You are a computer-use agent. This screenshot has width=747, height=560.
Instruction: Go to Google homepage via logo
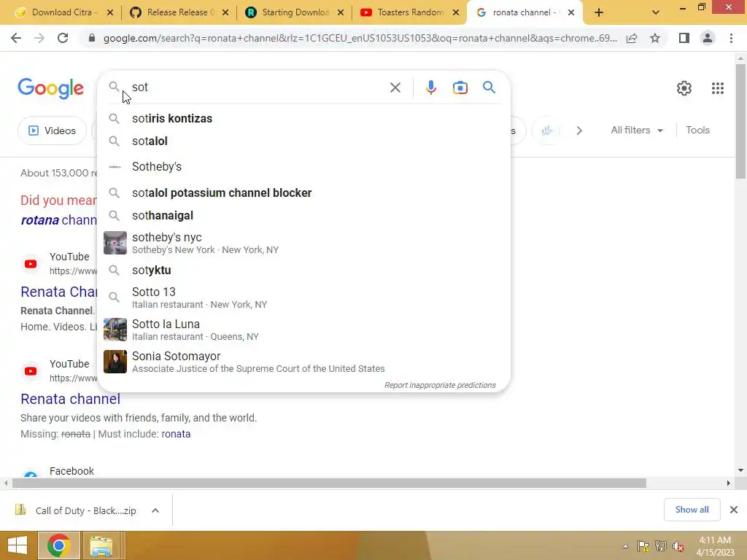click(x=50, y=88)
